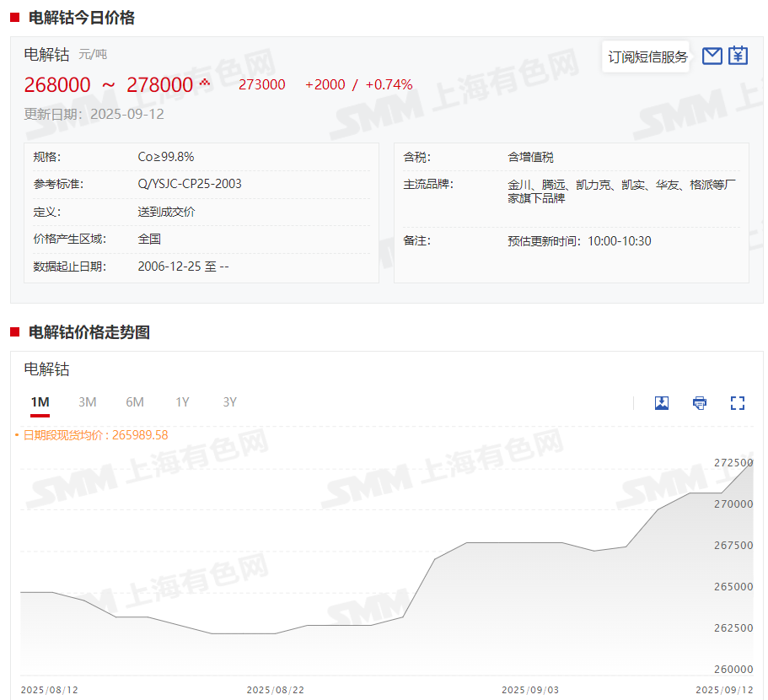Download the chart as an image
The width and height of the screenshot is (768, 700).
click(x=662, y=403)
